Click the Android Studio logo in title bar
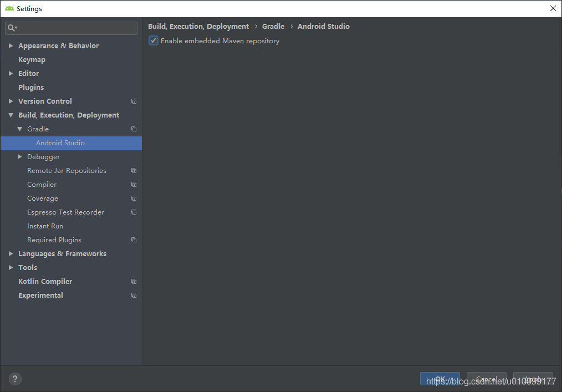This screenshot has width=562, height=392. tap(9, 8)
